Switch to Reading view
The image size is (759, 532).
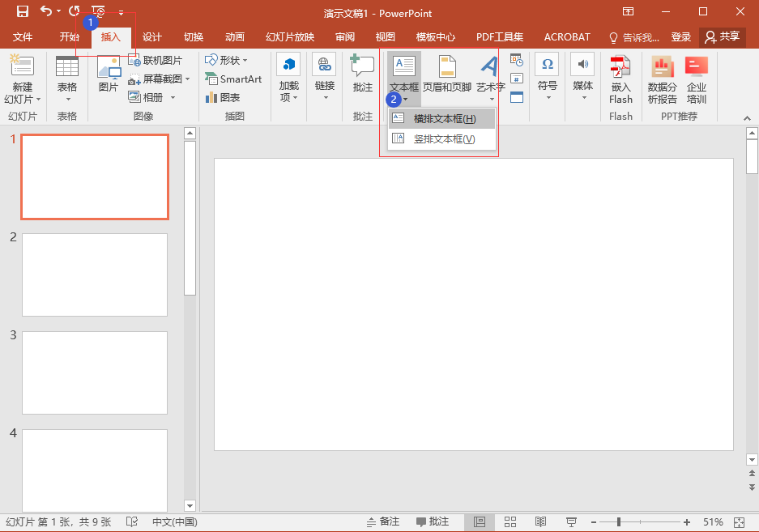[540, 521]
